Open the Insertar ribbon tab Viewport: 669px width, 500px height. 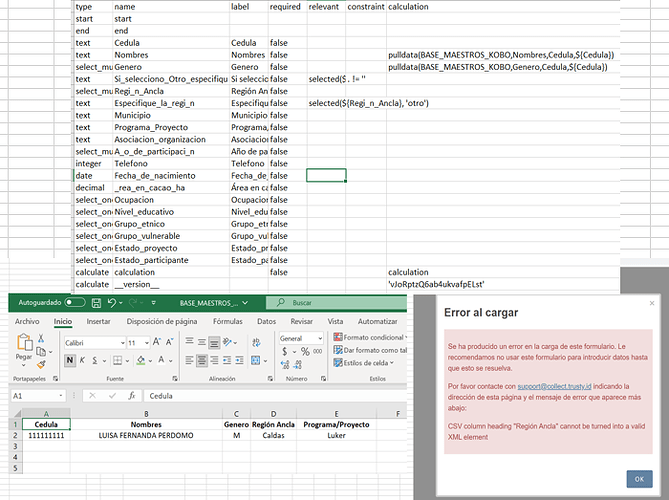[98, 322]
